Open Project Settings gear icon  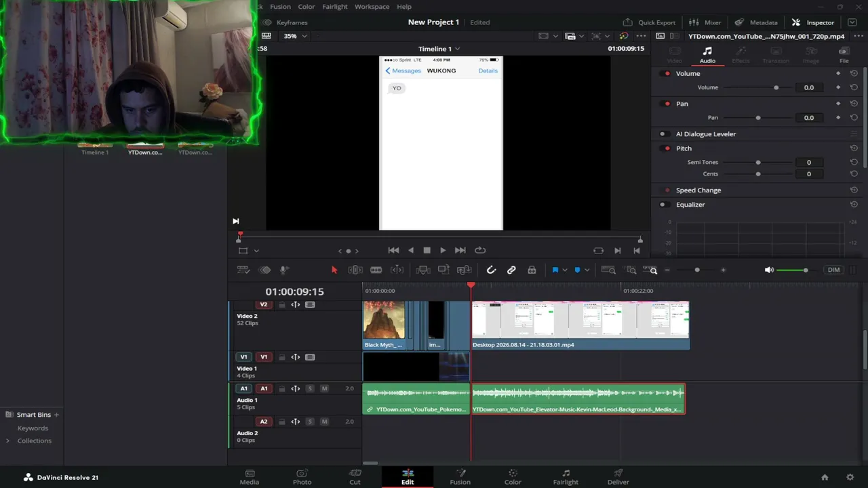click(850, 477)
